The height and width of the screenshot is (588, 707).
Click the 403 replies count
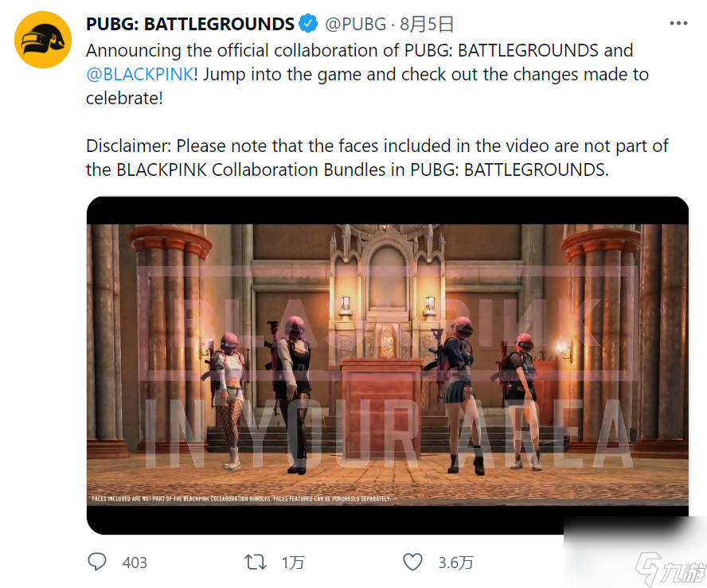pyautogui.click(x=135, y=563)
